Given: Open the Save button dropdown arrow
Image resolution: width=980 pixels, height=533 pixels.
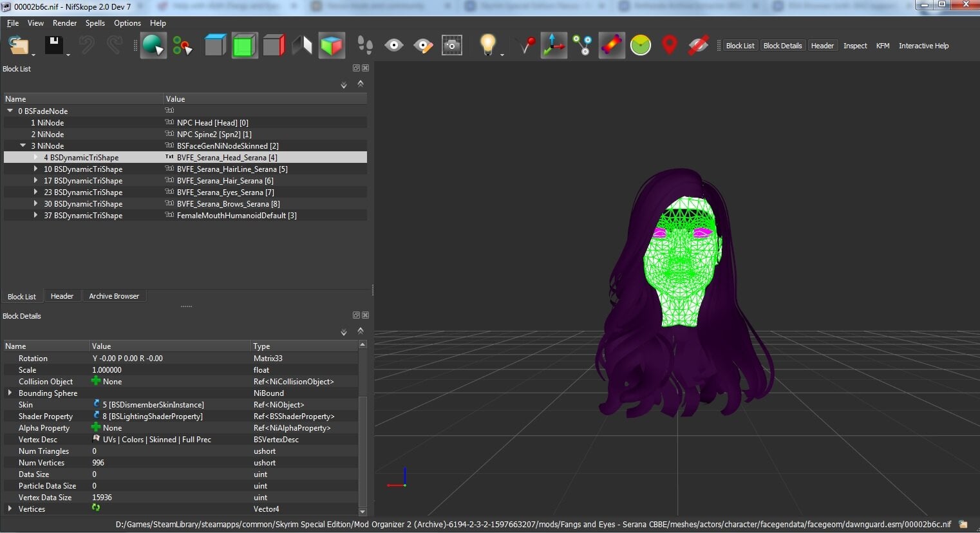Looking at the screenshot, I should [x=68, y=55].
